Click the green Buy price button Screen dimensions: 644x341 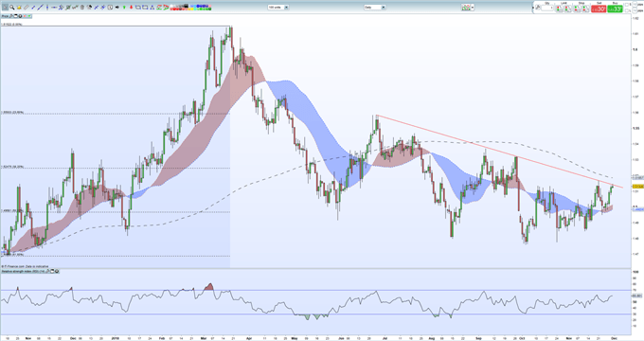(x=615, y=9)
